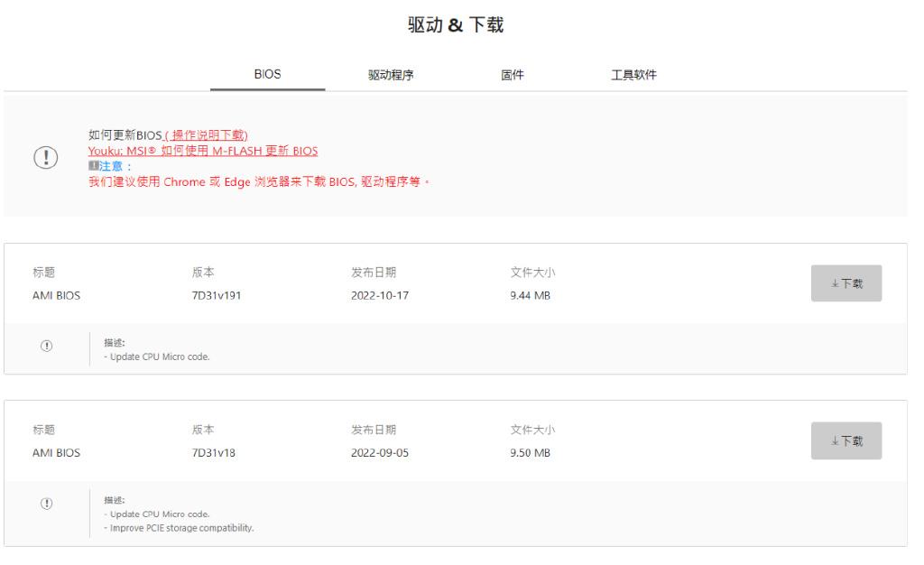Open the 操作说明下载 link

pos(208,134)
